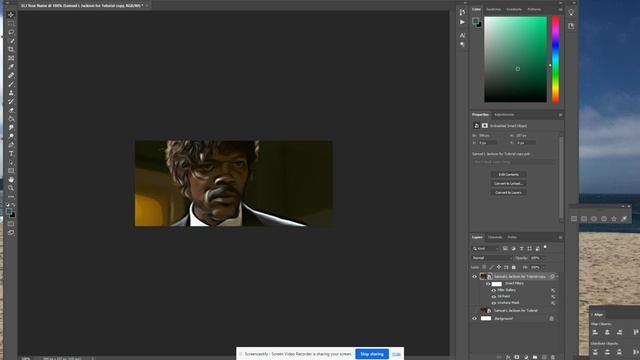The height and width of the screenshot is (360, 640).
Task: Click Hide link in sharing bar
Action: tap(396, 354)
